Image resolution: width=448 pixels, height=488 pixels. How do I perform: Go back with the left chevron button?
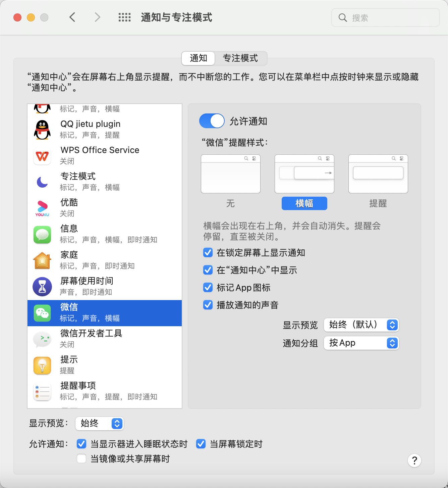click(x=72, y=17)
